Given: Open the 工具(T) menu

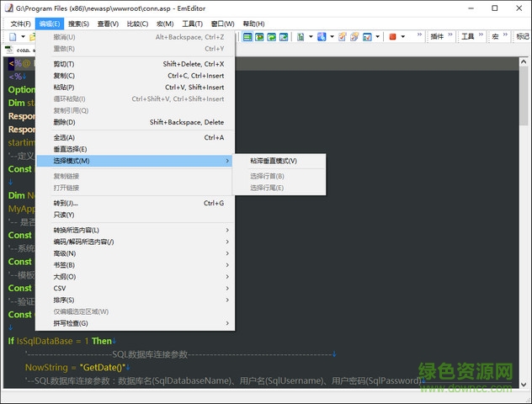Looking at the screenshot, I should pyautogui.click(x=192, y=24).
